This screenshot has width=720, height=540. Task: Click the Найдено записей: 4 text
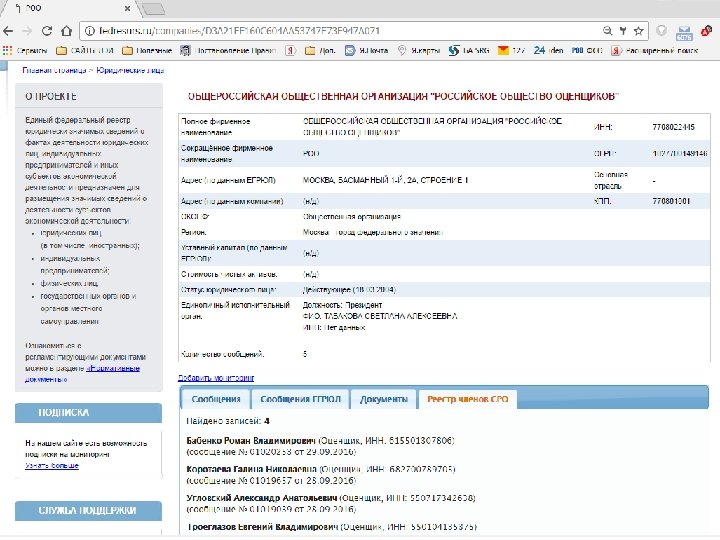(x=228, y=421)
